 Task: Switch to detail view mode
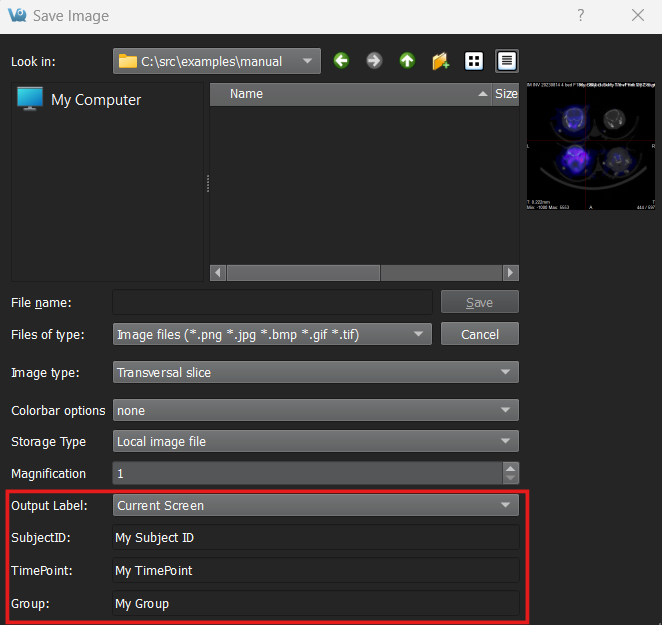(x=507, y=61)
